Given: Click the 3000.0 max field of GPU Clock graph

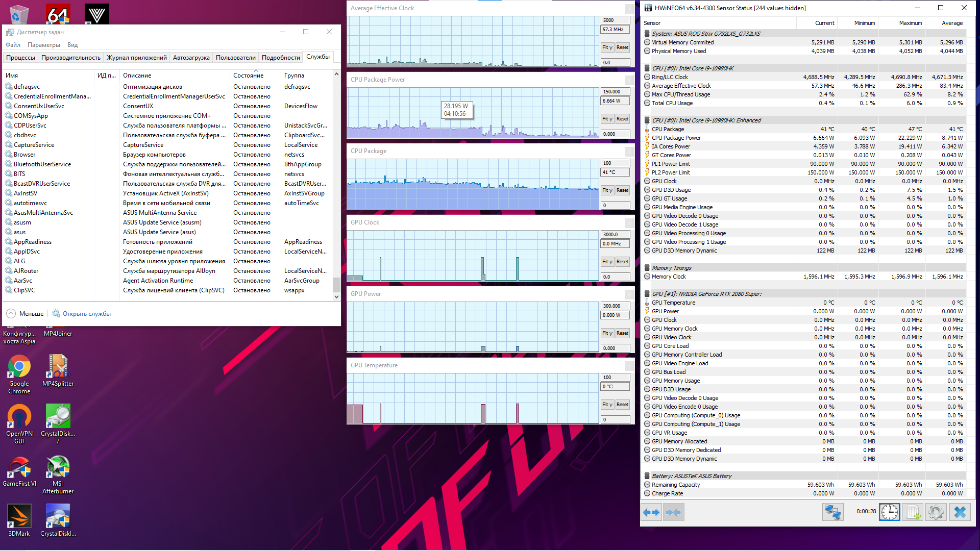Looking at the screenshot, I should tap(615, 235).
